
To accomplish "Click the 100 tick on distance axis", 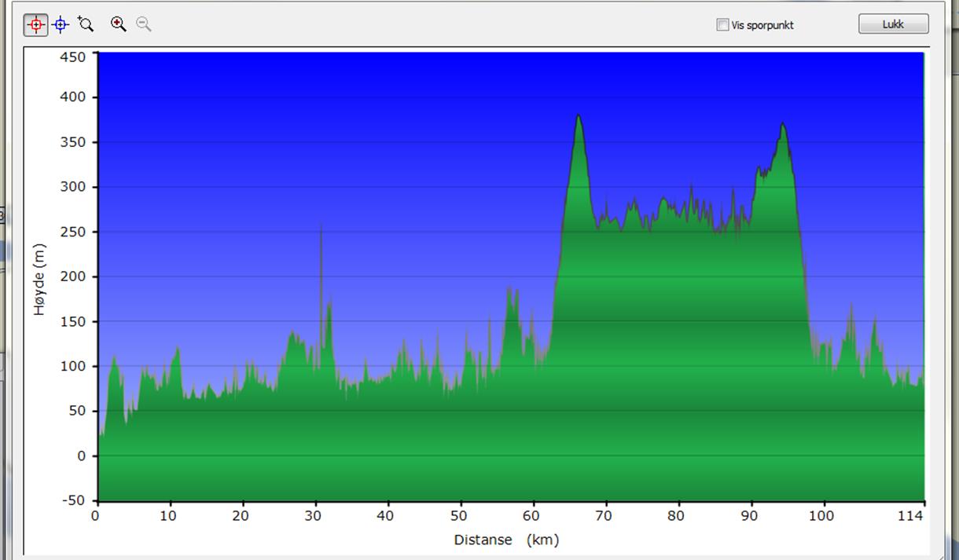I will click(821, 516).
